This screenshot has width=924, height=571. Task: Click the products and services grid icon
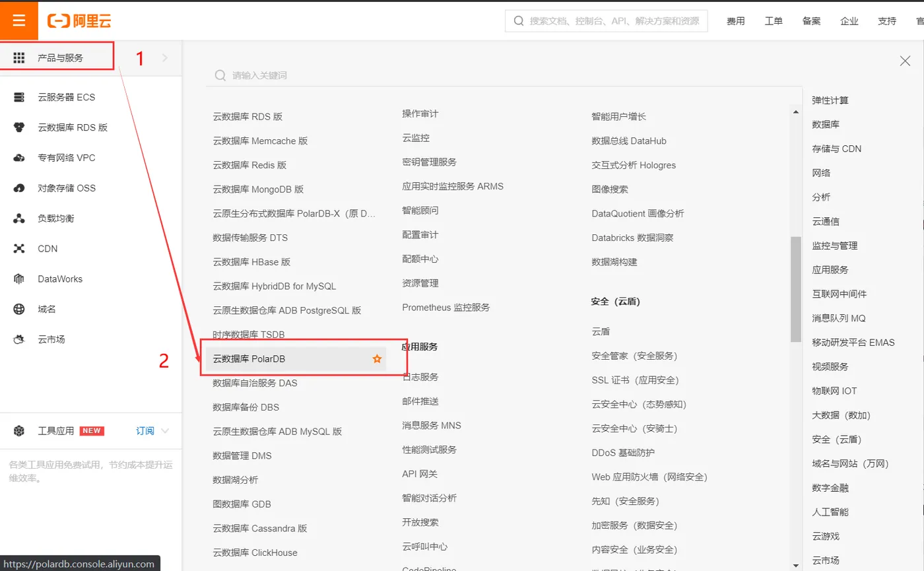coord(19,58)
